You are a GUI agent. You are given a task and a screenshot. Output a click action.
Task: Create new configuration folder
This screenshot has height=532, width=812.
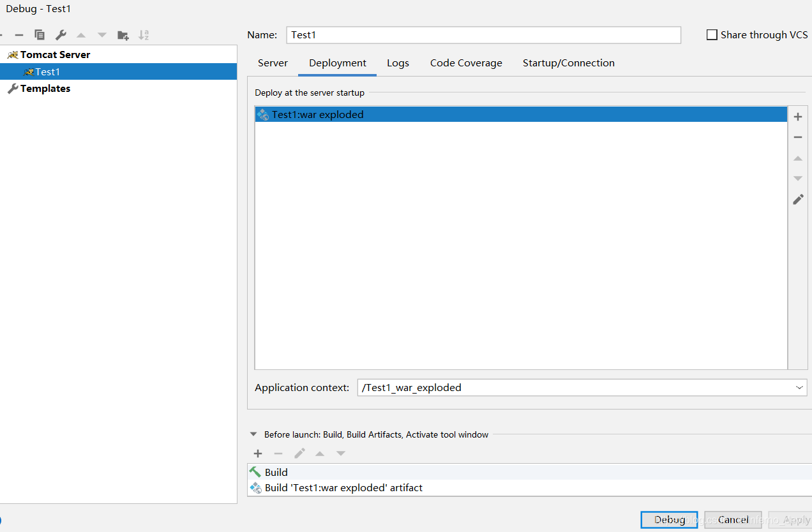point(123,35)
